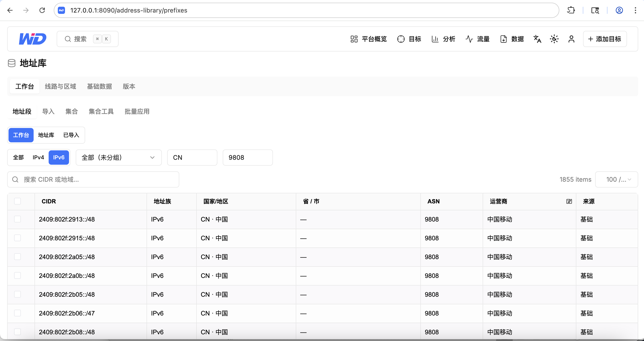Open the language translation icon
Image resolution: width=644 pixels, height=341 pixels.
(537, 39)
